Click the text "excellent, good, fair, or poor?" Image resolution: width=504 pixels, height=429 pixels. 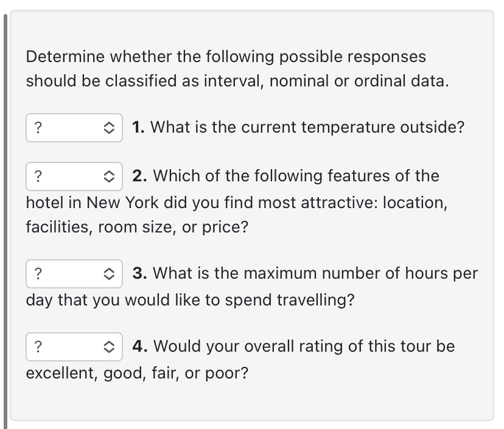(x=137, y=372)
